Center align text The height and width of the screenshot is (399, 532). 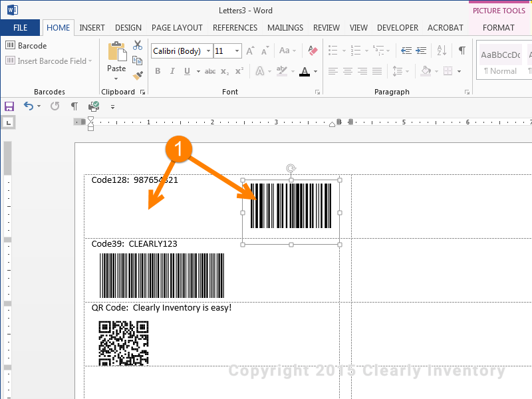point(348,71)
